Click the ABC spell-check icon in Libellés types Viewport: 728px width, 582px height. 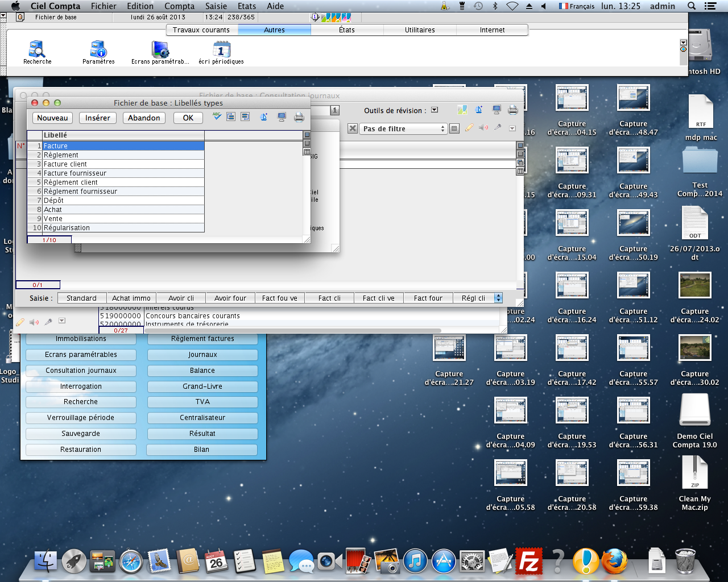(217, 117)
